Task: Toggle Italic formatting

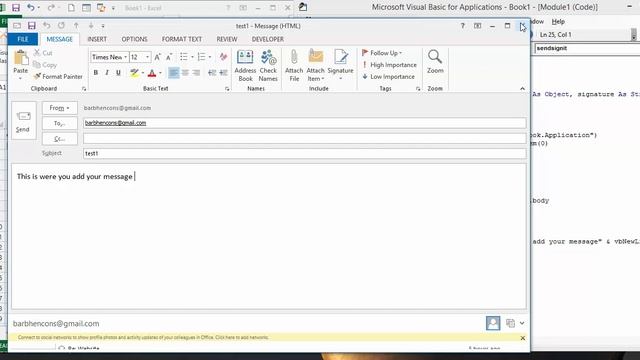Action: pyautogui.click(x=107, y=73)
